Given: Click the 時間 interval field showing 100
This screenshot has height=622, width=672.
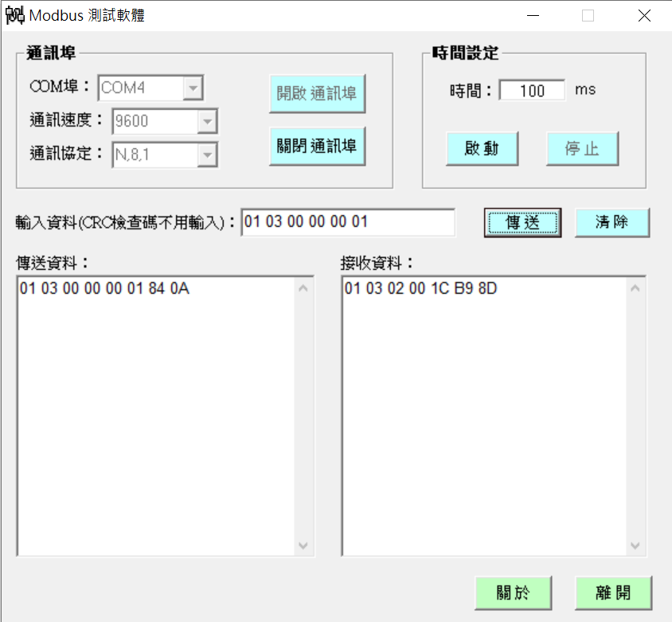Looking at the screenshot, I should pos(531,91).
